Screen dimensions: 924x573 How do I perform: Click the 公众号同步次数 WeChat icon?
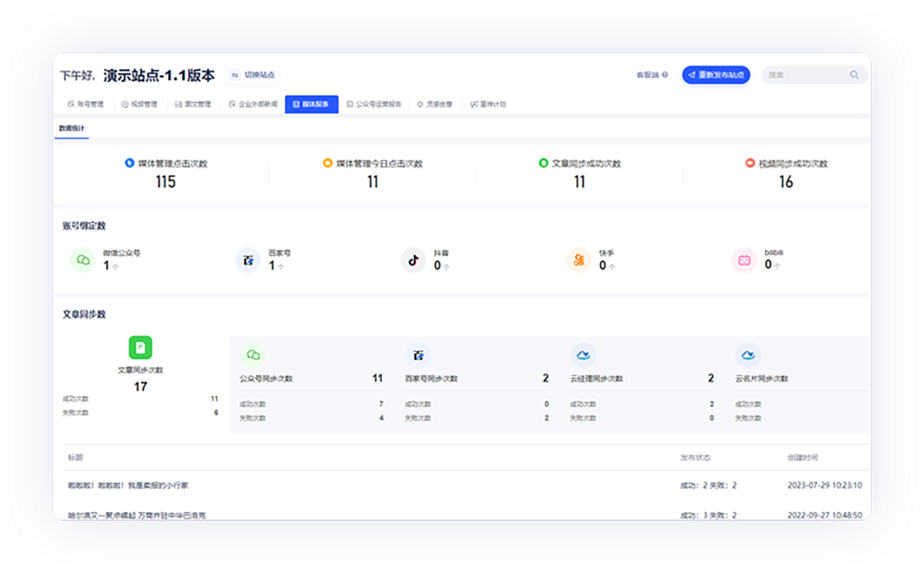[x=253, y=355]
